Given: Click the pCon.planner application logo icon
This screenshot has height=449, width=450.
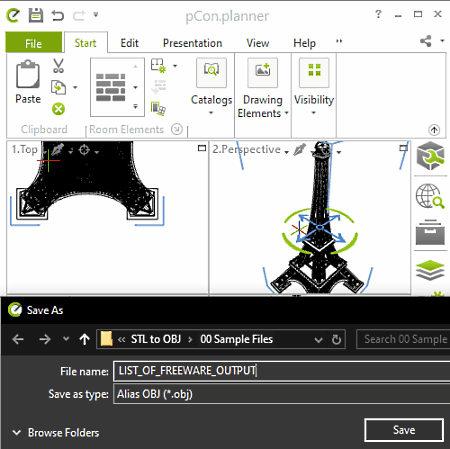Looking at the screenshot, I should [13, 15].
